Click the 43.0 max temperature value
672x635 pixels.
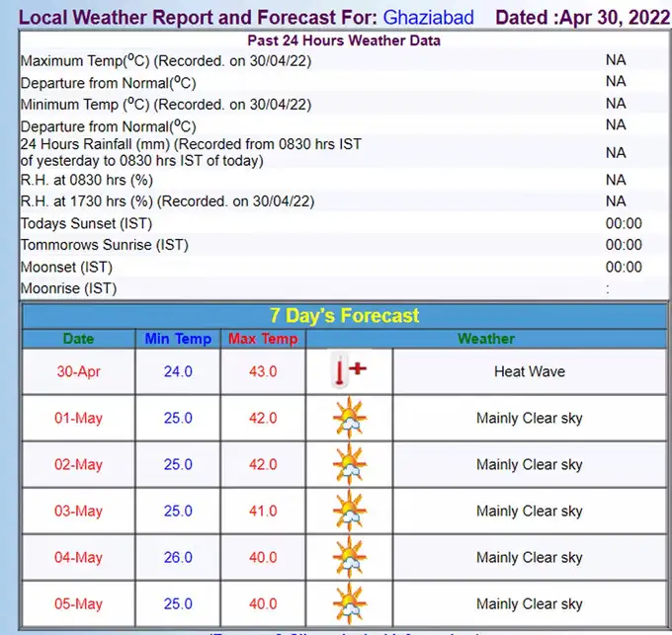click(x=263, y=371)
